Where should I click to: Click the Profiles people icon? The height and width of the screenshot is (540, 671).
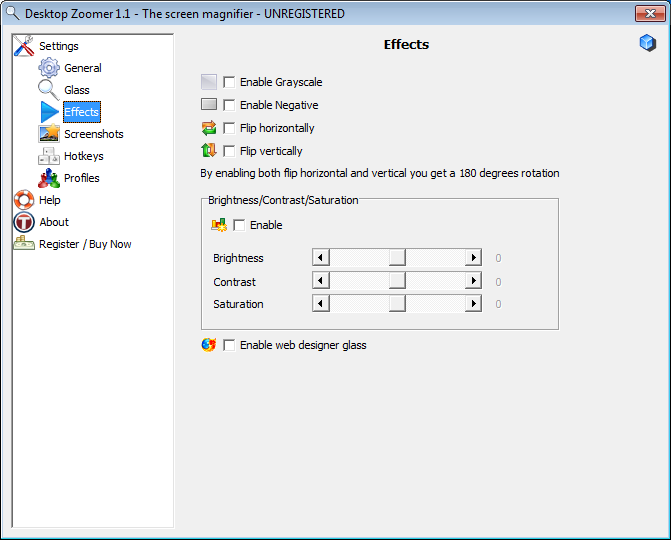(49, 178)
